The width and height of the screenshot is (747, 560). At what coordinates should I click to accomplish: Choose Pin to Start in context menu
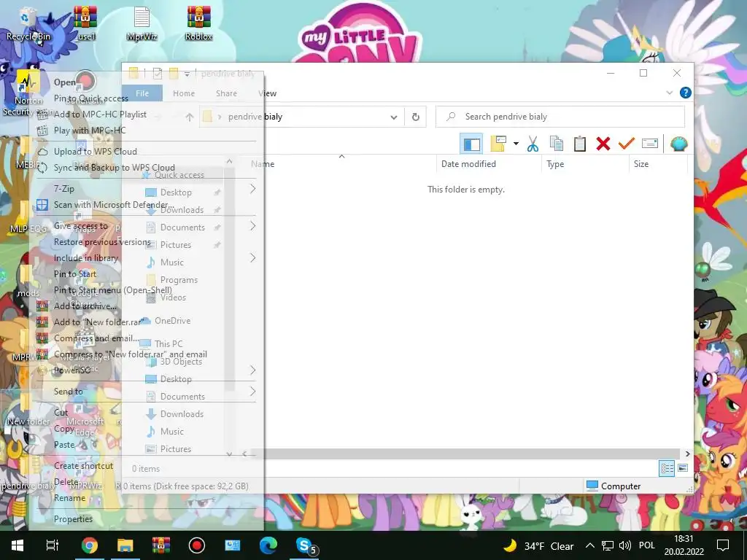75,274
